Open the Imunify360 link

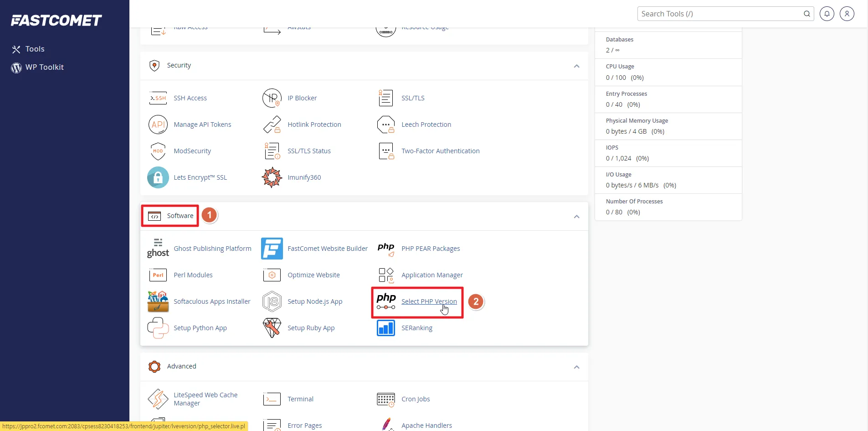point(304,177)
